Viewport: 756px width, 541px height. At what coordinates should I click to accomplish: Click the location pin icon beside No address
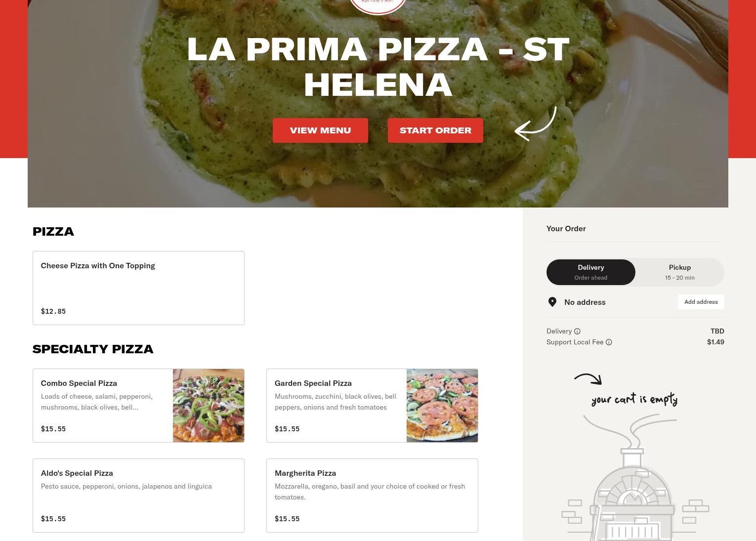pos(552,302)
